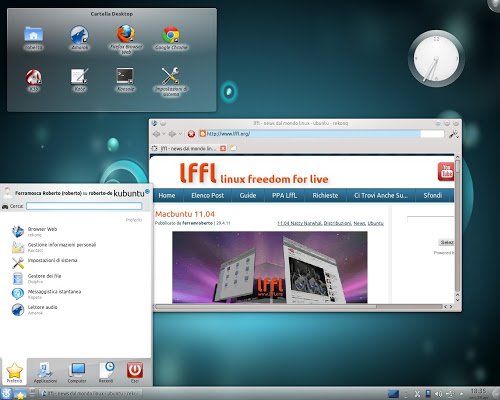Viewport: 500px width, 400px height.
Task: Open the Macbuntu 11.04 post title
Action: (x=185, y=214)
